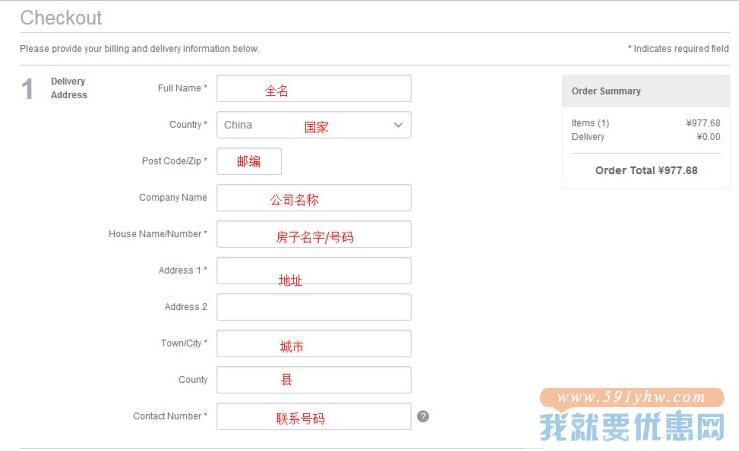Focus the Town/City text box

[314, 344]
